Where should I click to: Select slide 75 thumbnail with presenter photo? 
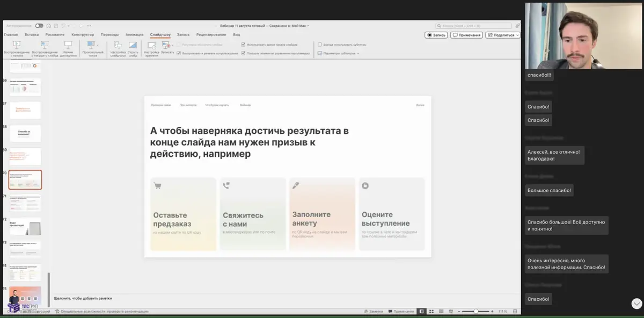tap(25, 295)
